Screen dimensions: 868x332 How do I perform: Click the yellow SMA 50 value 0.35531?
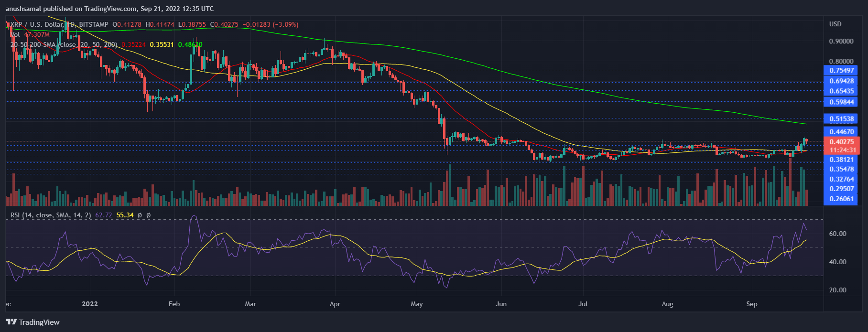(162, 44)
